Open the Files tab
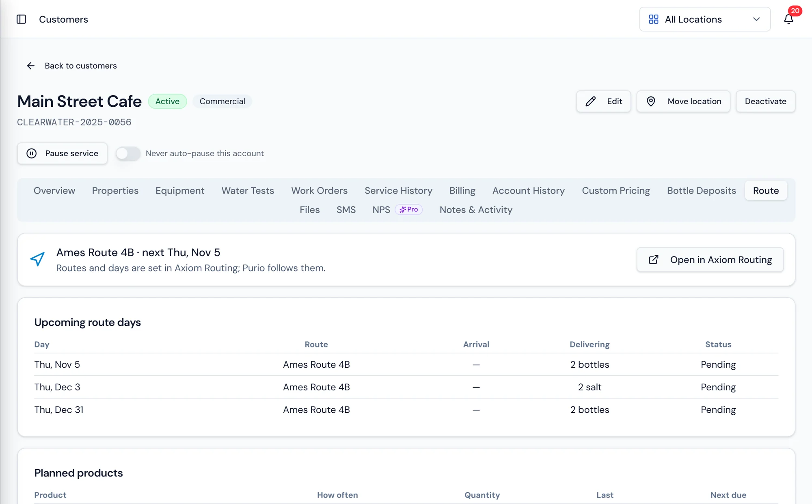Viewport: 812px width, 504px height. coord(309,210)
